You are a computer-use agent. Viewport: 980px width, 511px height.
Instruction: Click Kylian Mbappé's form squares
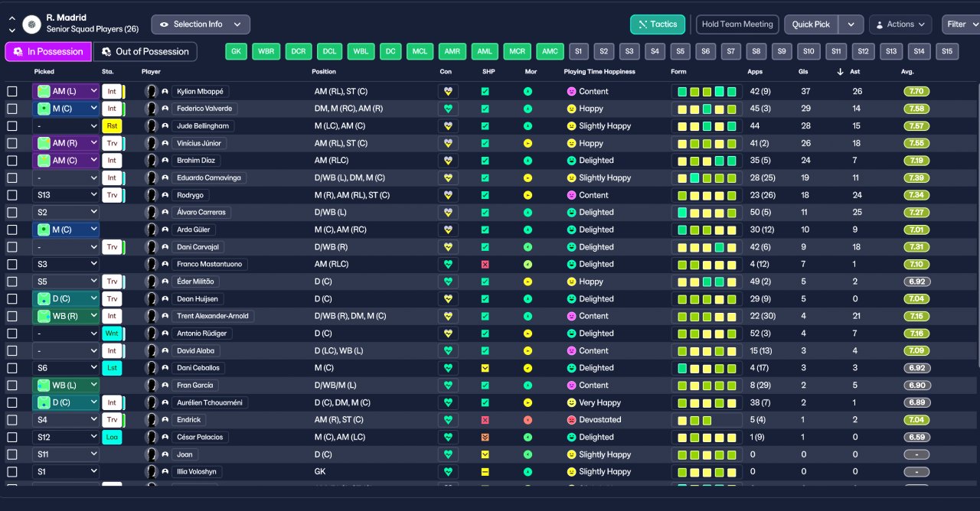coord(707,91)
